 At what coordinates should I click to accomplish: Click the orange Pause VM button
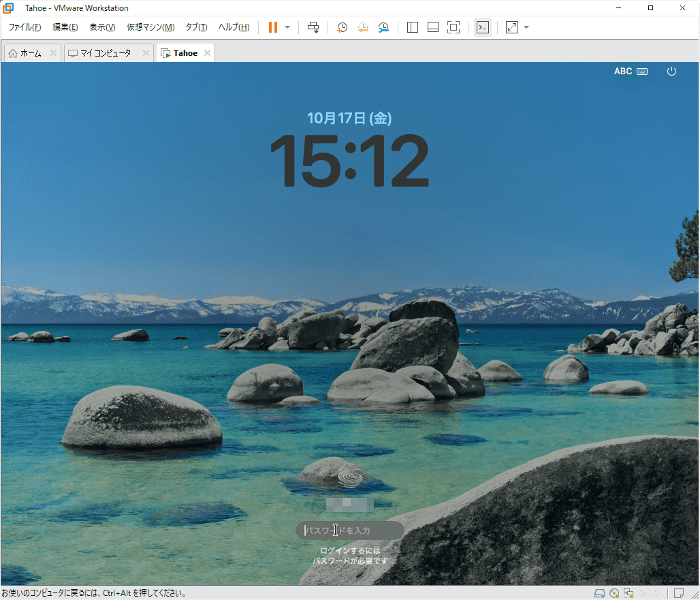click(273, 27)
